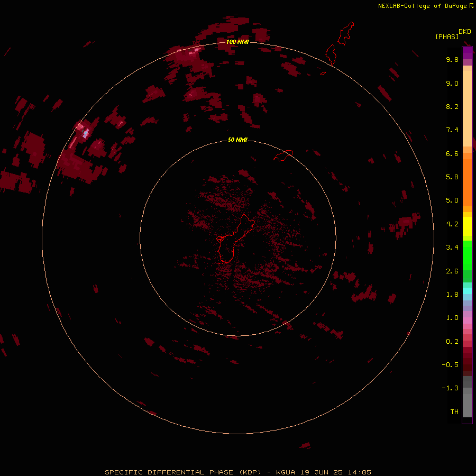The height and width of the screenshot is (476, 476).
Task: Click the 6.6 value on the scale
Action: tap(452, 153)
